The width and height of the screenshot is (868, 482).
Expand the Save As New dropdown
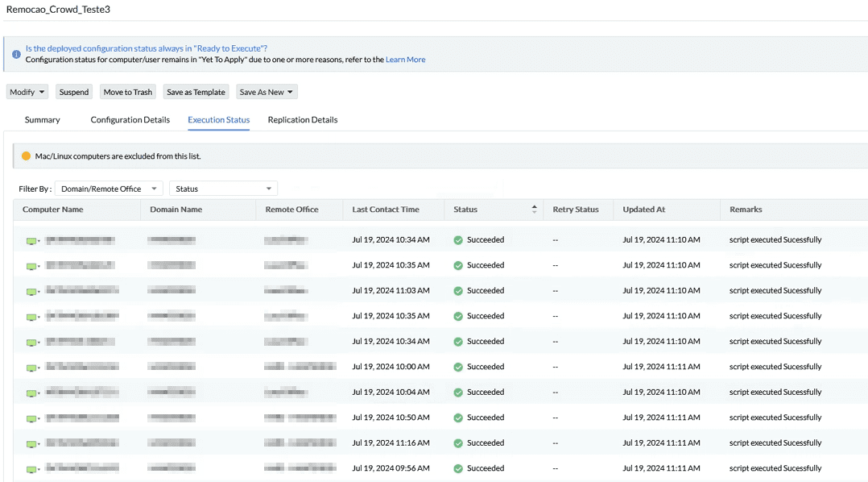[267, 92]
